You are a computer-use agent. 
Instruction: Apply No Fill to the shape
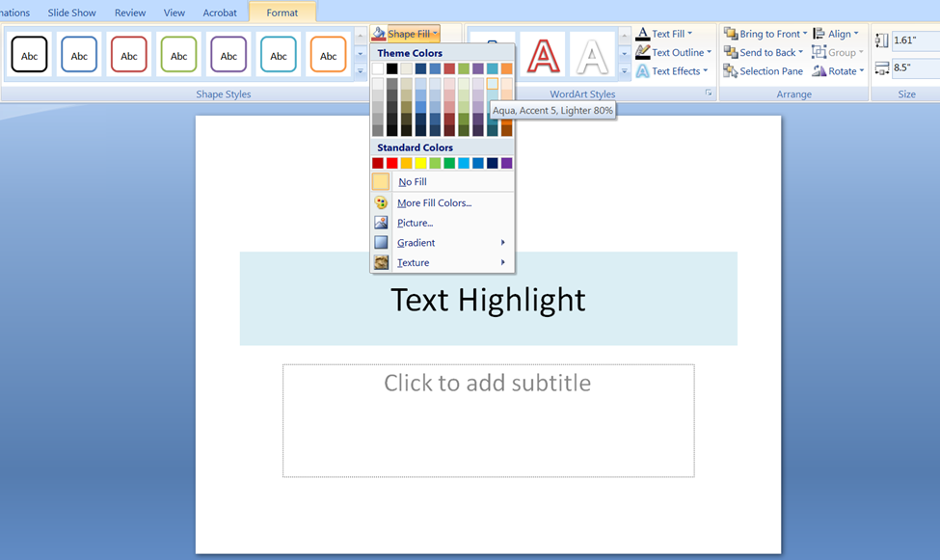coord(414,181)
